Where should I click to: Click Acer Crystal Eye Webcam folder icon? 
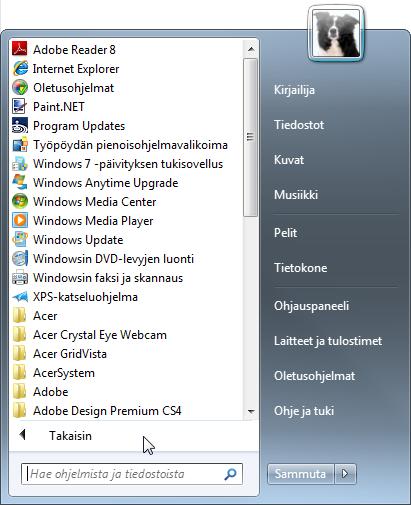point(19,335)
